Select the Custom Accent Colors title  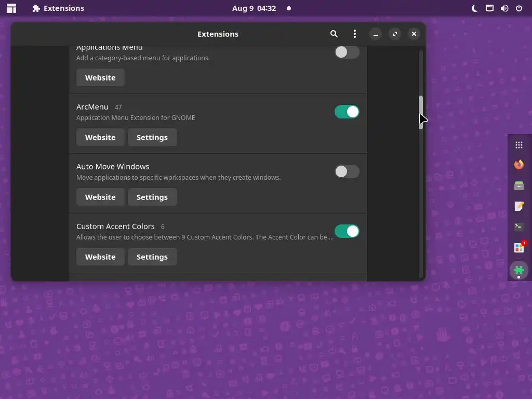pos(115,227)
